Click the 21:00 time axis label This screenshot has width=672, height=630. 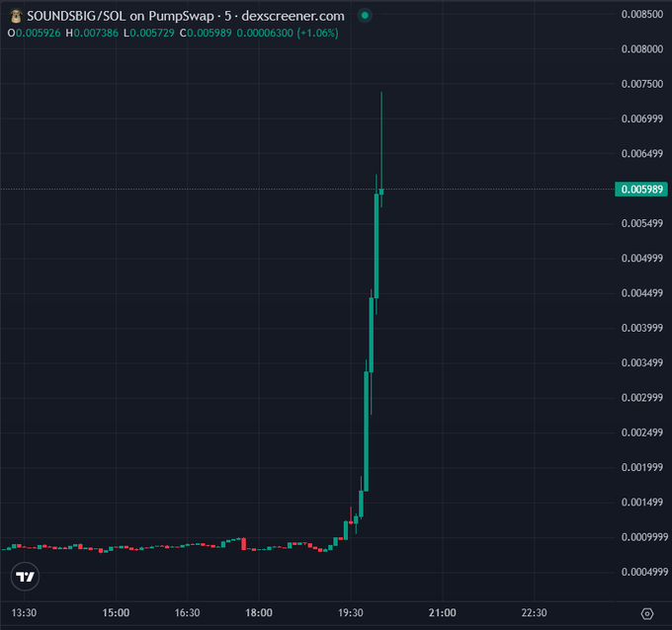443,613
